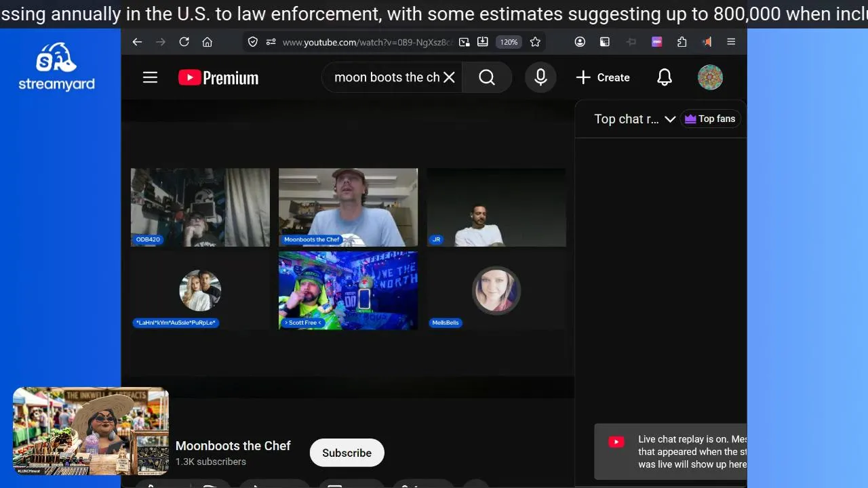This screenshot has width=868, height=488.
Task: Click the install/download icon in the address bar
Action: tap(483, 42)
